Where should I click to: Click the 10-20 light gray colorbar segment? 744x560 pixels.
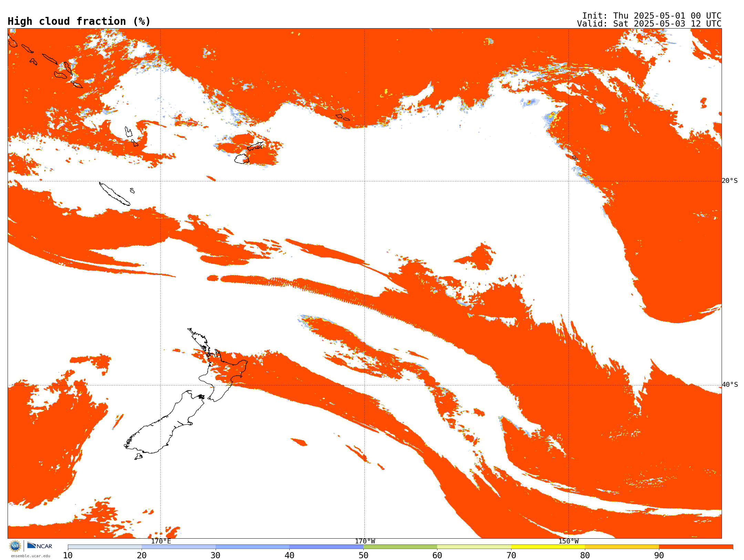pyautogui.click(x=105, y=547)
